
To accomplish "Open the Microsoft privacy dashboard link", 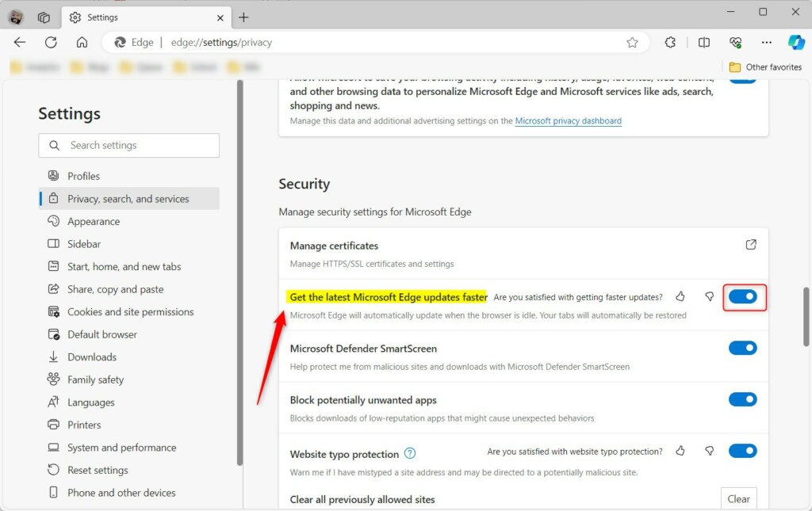I will pyautogui.click(x=568, y=121).
